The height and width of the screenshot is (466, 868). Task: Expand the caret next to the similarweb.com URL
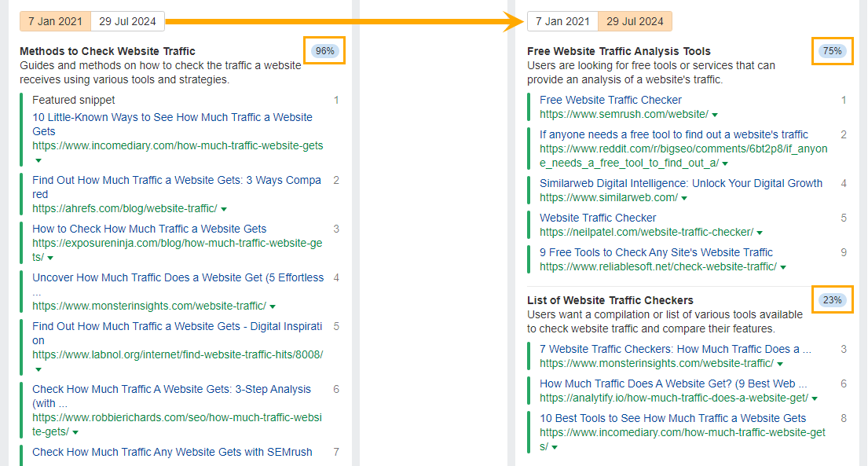point(683,198)
